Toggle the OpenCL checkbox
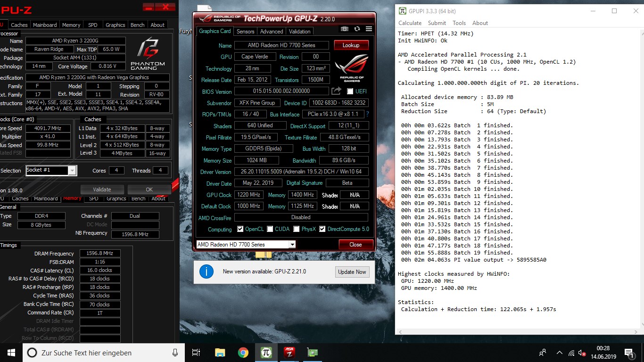This screenshot has width=644, height=362. pyautogui.click(x=240, y=229)
